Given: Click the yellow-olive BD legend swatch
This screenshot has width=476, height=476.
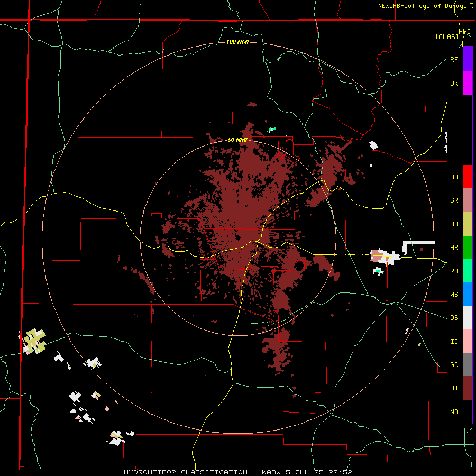Looking at the screenshot, I should tap(467, 224).
